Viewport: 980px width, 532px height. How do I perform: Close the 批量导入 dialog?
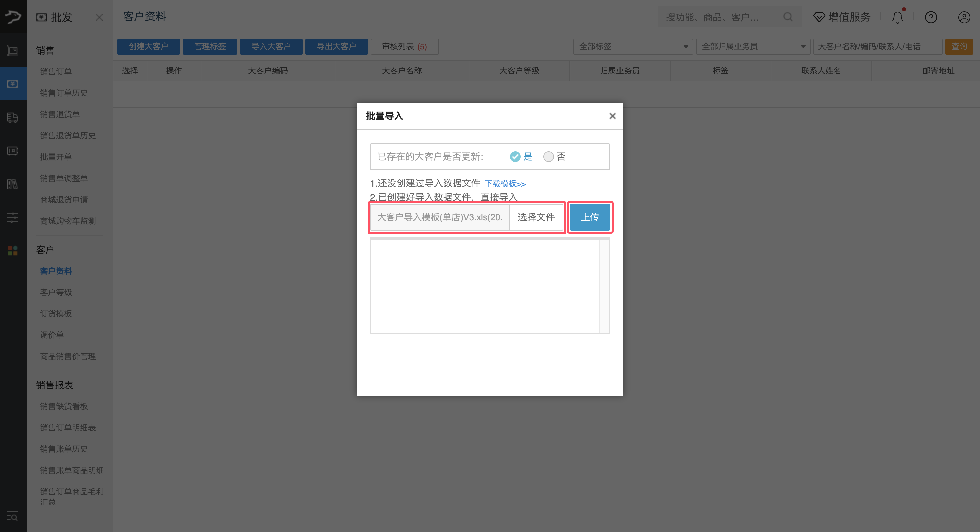coord(612,116)
